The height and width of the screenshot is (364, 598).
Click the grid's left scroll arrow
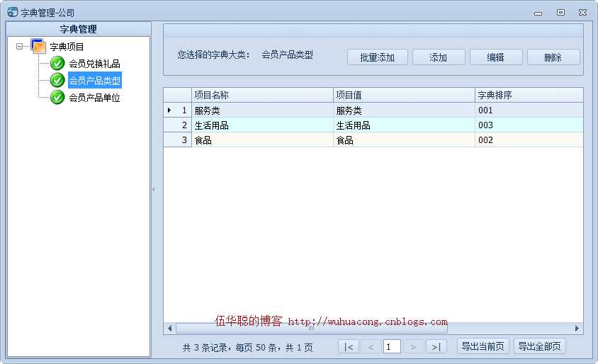click(170, 328)
